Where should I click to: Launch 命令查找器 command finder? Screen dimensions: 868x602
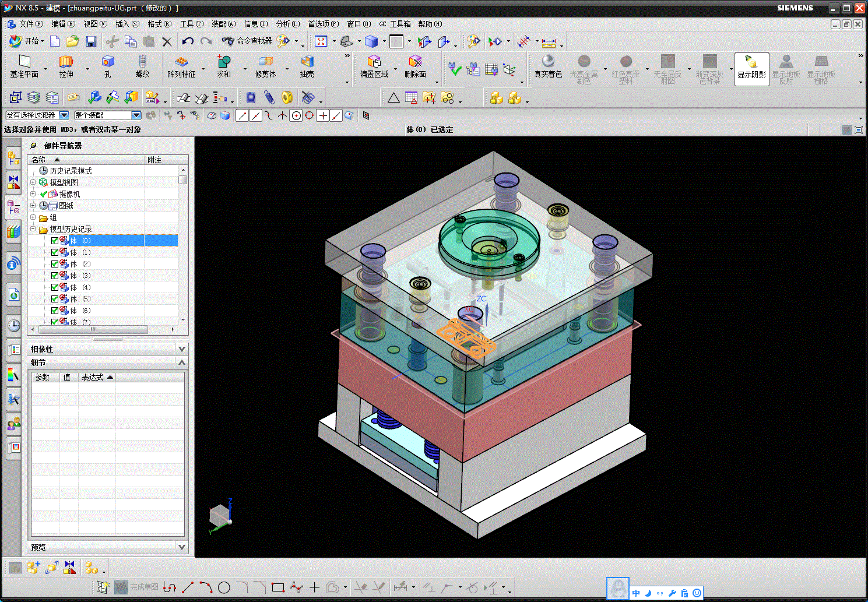pos(247,41)
